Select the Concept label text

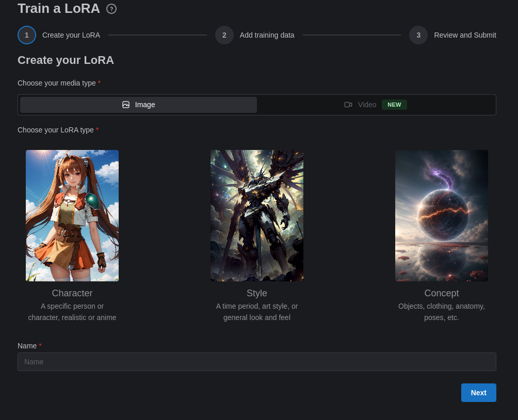click(441, 293)
